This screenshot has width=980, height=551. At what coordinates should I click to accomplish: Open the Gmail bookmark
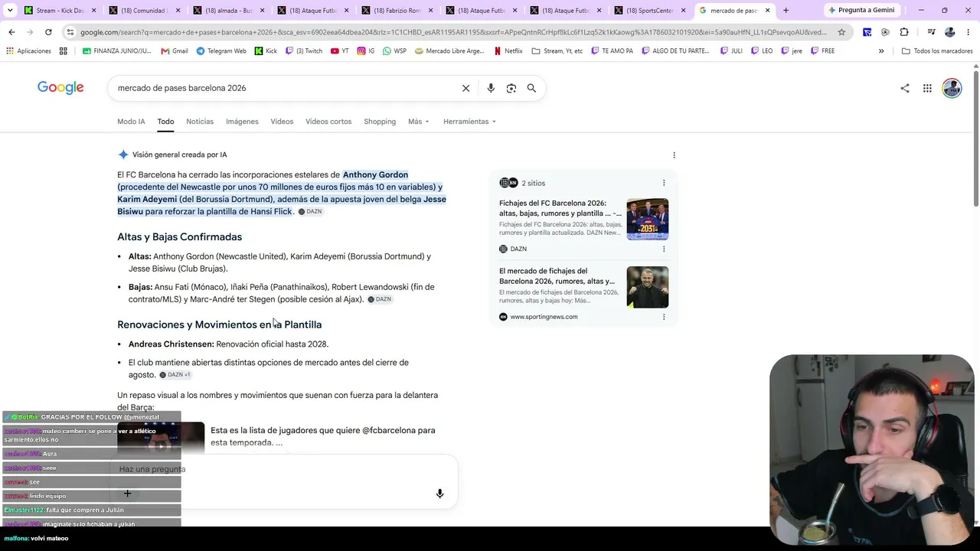(x=175, y=51)
